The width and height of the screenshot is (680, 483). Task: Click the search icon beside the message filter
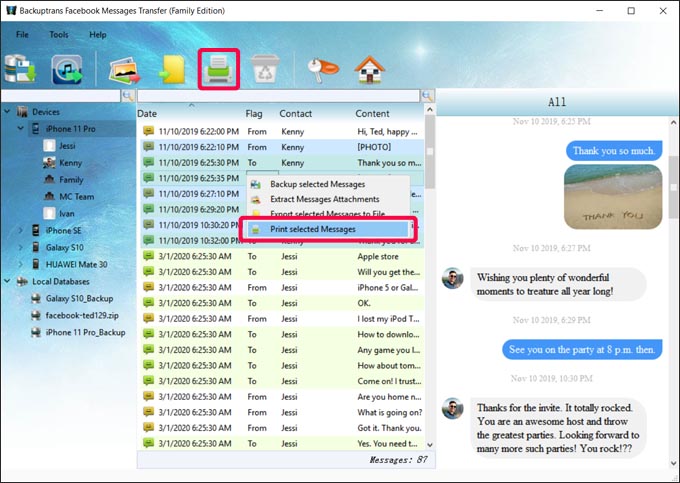point(428,96)
